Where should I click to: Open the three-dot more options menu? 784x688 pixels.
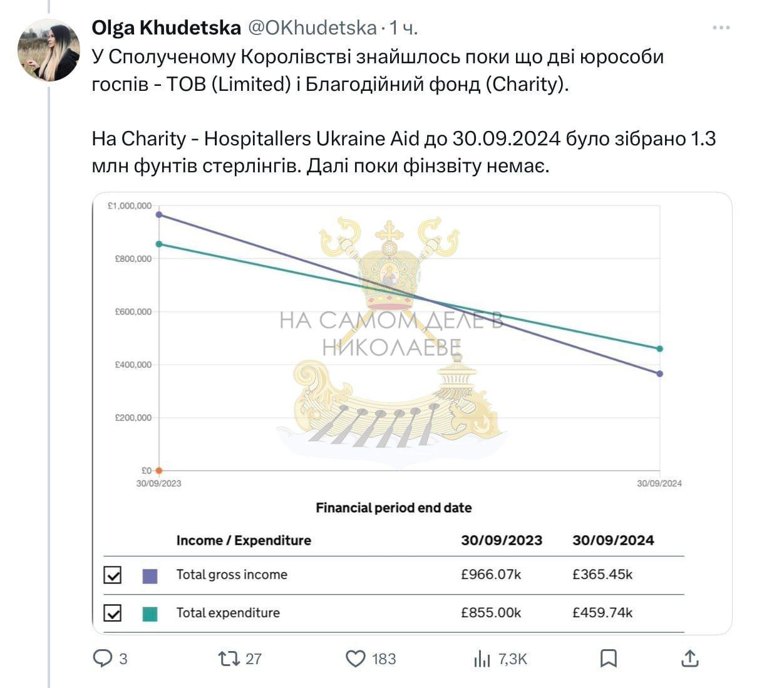[x=721, y=28]
